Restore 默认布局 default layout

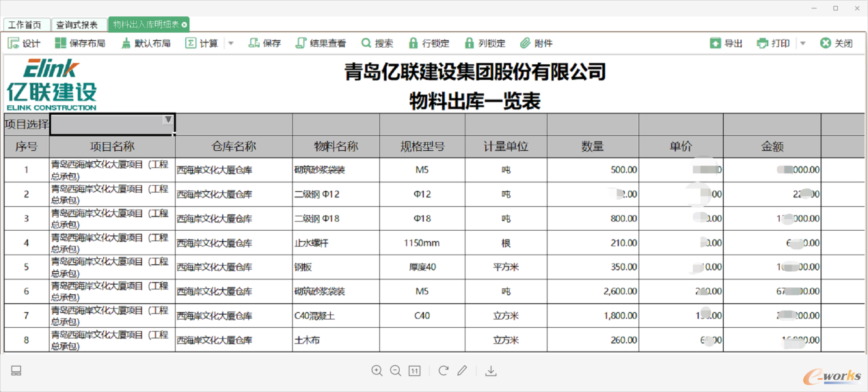146,43
